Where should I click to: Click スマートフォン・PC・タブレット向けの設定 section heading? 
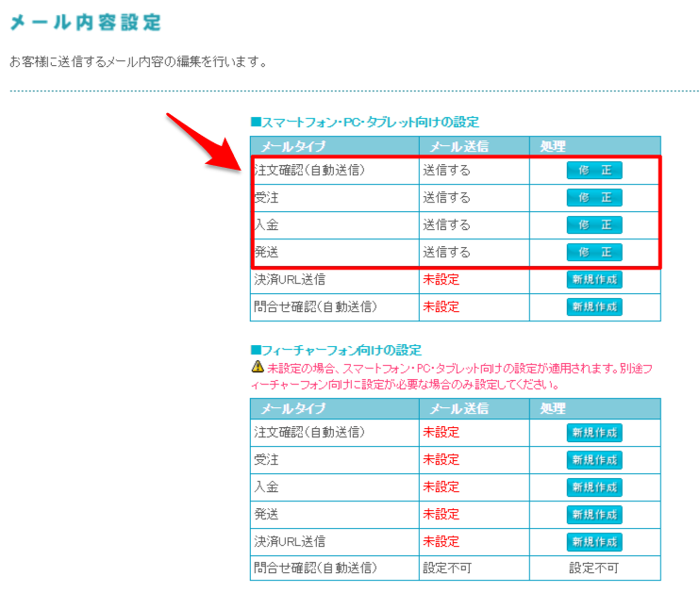(x=365, y=122)
